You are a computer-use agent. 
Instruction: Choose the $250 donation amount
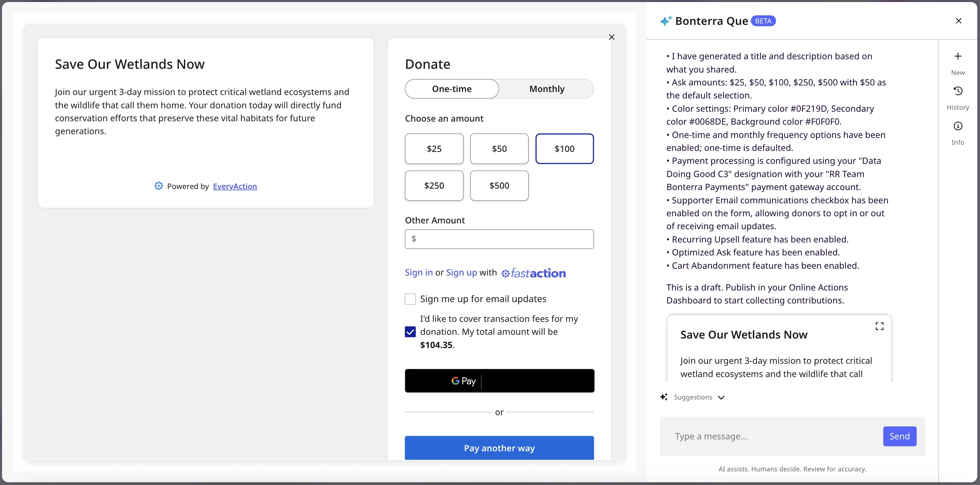tap(434, 186)
